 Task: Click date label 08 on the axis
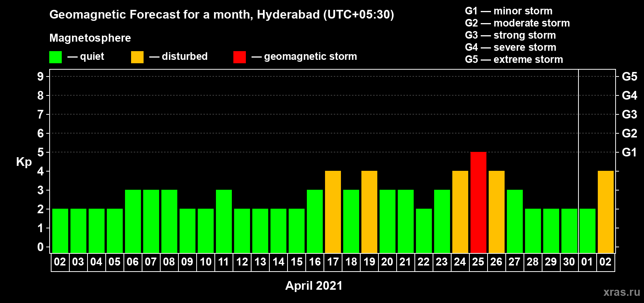169,262
